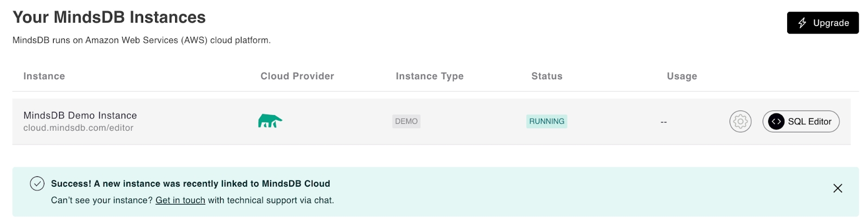Click the success checkmark circle icon
The width and height of the screenshot is (868, 222).
(37, 184)
